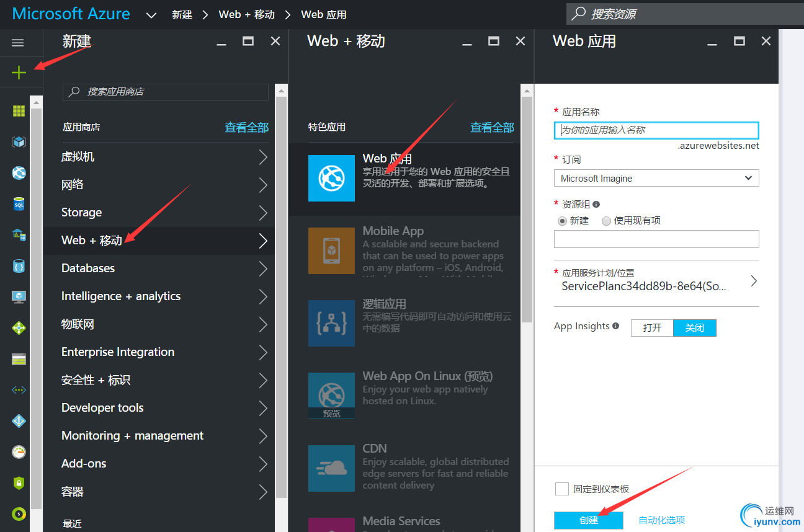Click the 资源组 name input field
The image size is (804, 532).
pos(656,239)
